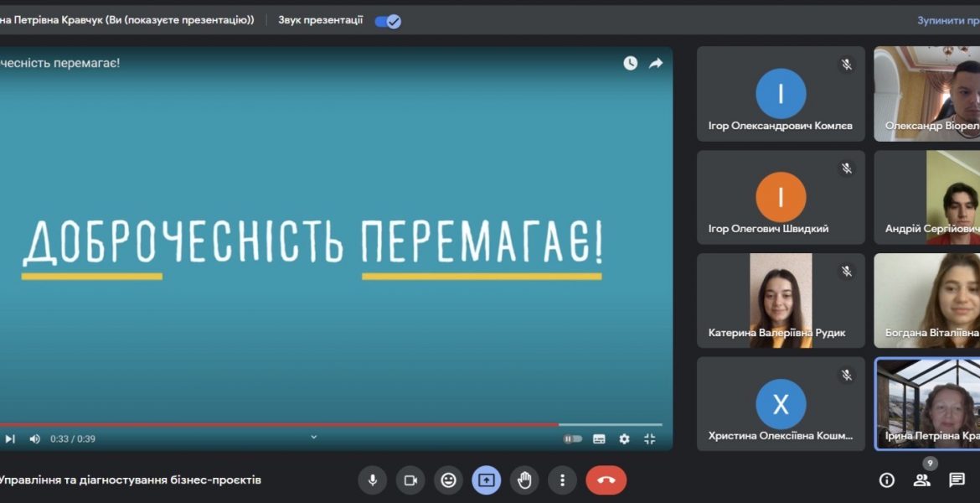
Task: Click Андрій Сергійович video tile
Action: coord(927,197)
